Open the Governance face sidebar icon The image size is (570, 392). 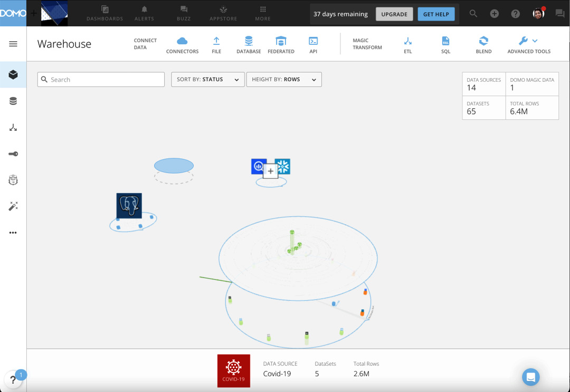pos(13,180)
